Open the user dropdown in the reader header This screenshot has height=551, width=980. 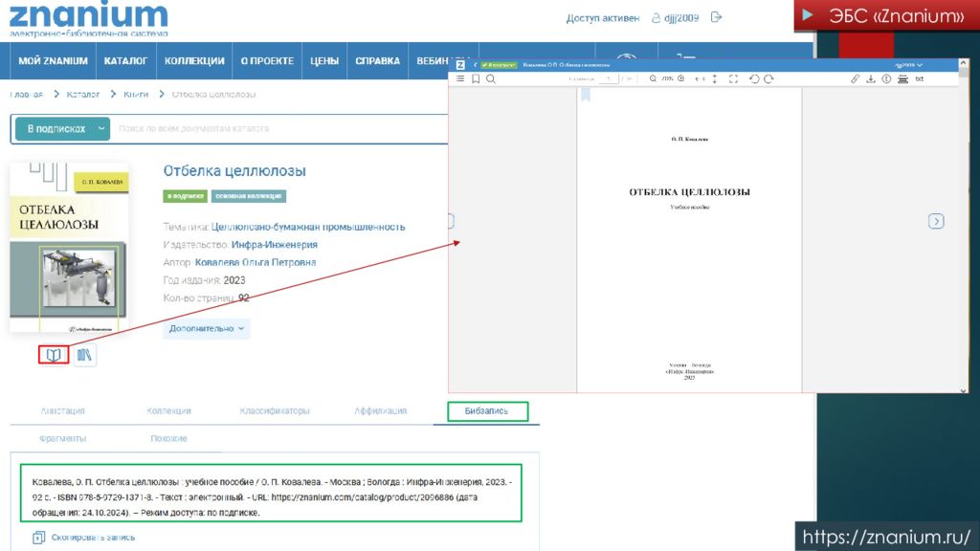(908, 65)
